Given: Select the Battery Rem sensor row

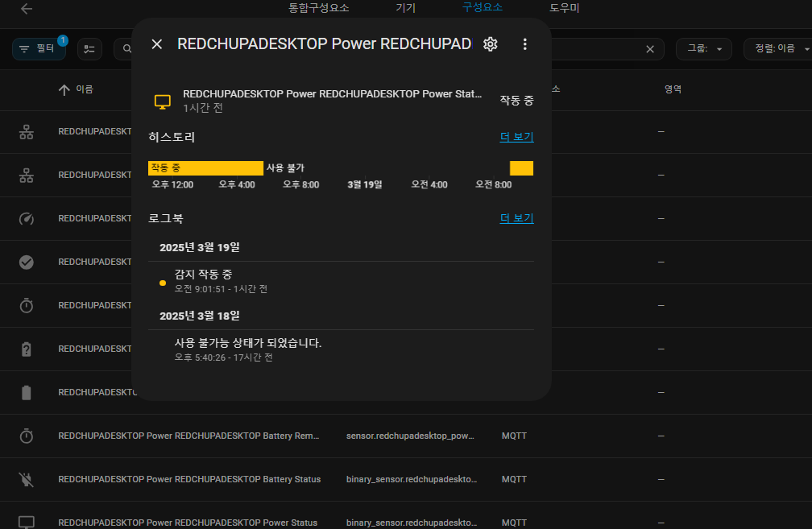Looking at the screenshot, I should coord(189,436).
